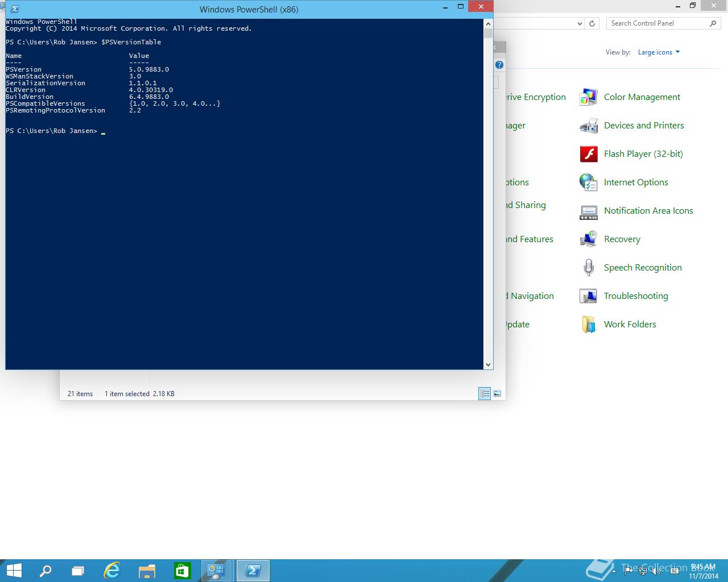Open the Work Folders icon
Image resolution: width=728 pixels, height=582 pixels.
point(588,325)
